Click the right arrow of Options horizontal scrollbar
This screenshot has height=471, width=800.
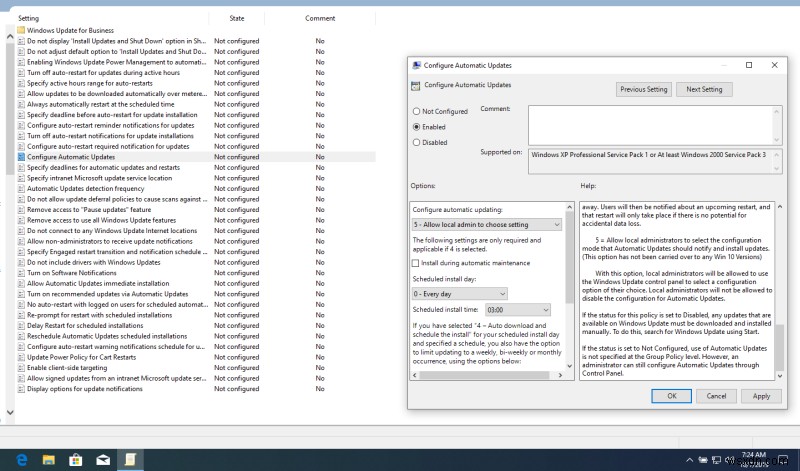pos(560,375)
